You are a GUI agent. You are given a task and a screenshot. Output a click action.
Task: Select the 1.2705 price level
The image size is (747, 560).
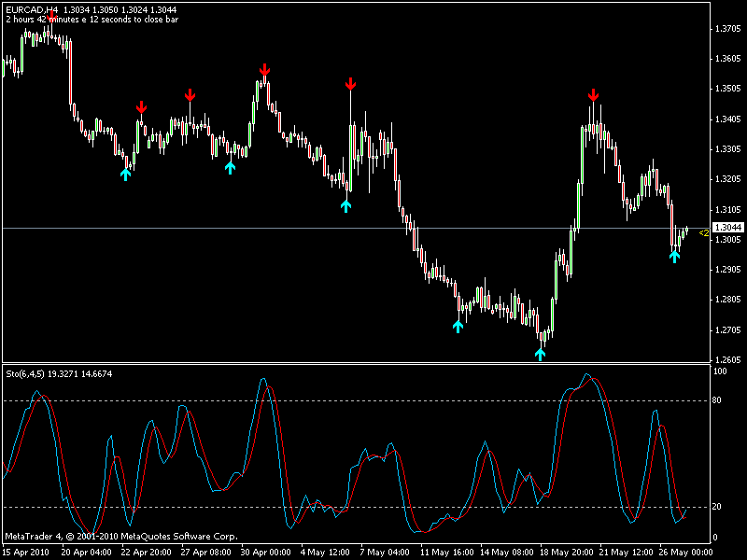coord(728,330)
